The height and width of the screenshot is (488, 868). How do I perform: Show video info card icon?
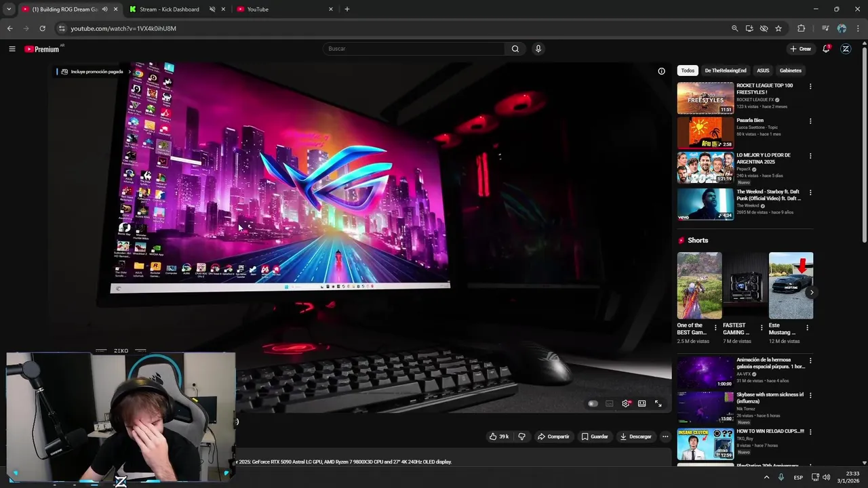tap(661, 71)
